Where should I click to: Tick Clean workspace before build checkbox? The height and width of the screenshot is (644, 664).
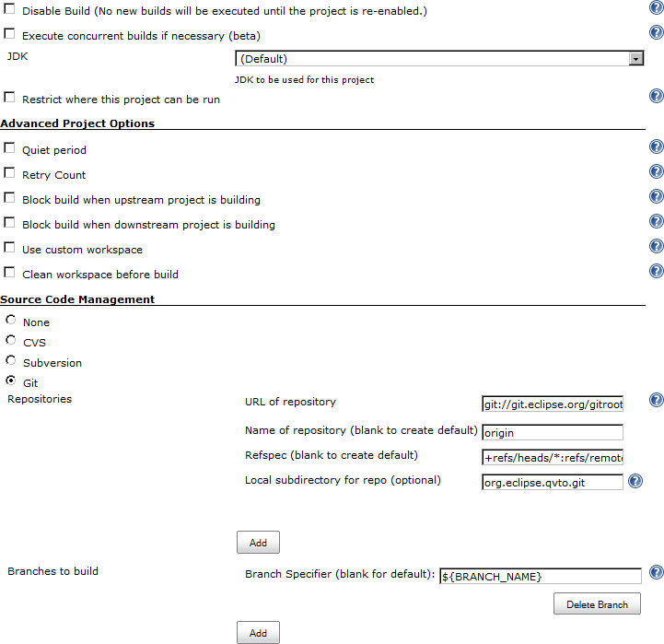coord(9,272)
